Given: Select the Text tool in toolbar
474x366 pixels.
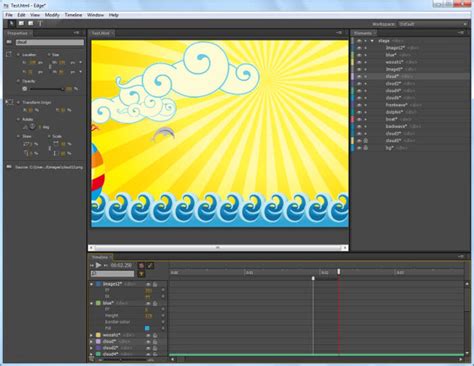Looking at the screenshot, I should pyautogui.click(x=40, y=23).
